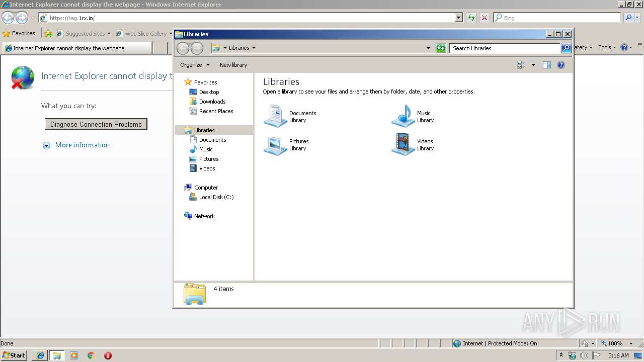Open the Pictures library icon
The width and height of the screenshot is (644, 362).
(x=275, y=145)
